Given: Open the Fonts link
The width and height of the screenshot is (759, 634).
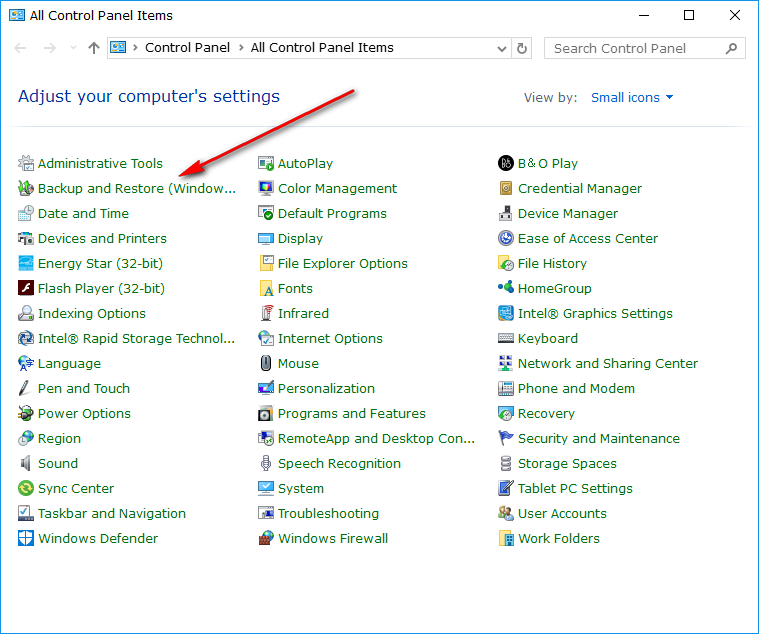Looking at the screenshot, I should click(x=295, y=288).
